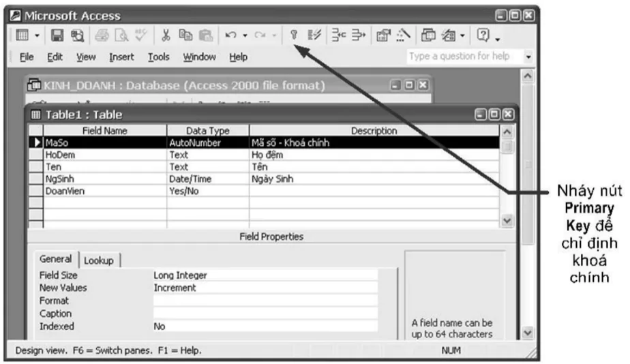The height and width of the screenshot is (364, 630).
Task: Click the Cut scissors icon
Action: point(166,35)
